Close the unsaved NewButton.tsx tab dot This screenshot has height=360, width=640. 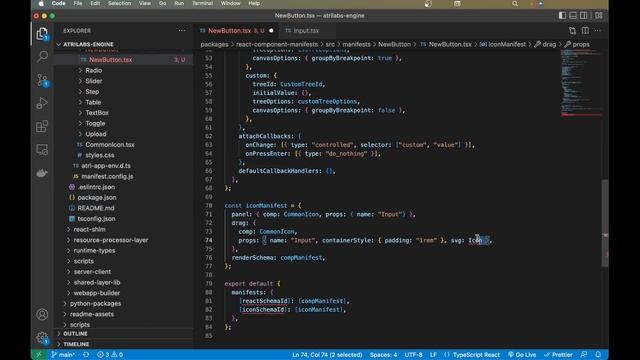pos(271,31)
